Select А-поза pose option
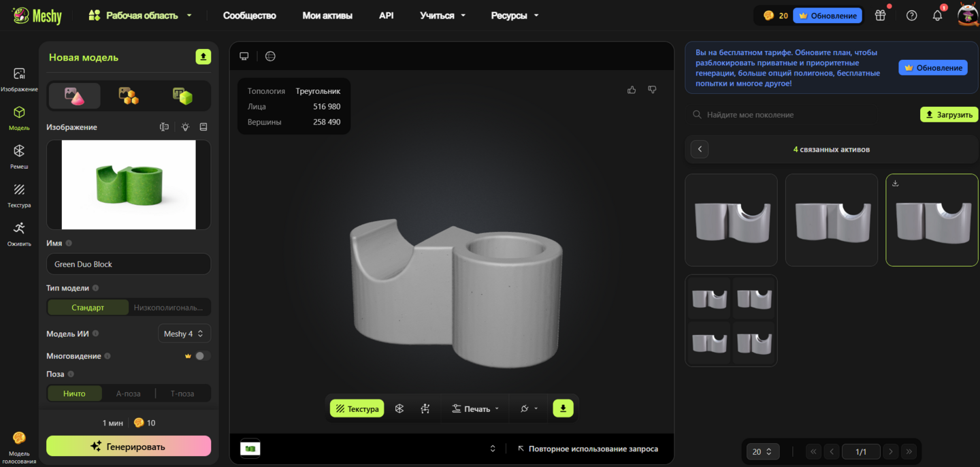This screenshot has width=980, height=467. tap(129, 393)
